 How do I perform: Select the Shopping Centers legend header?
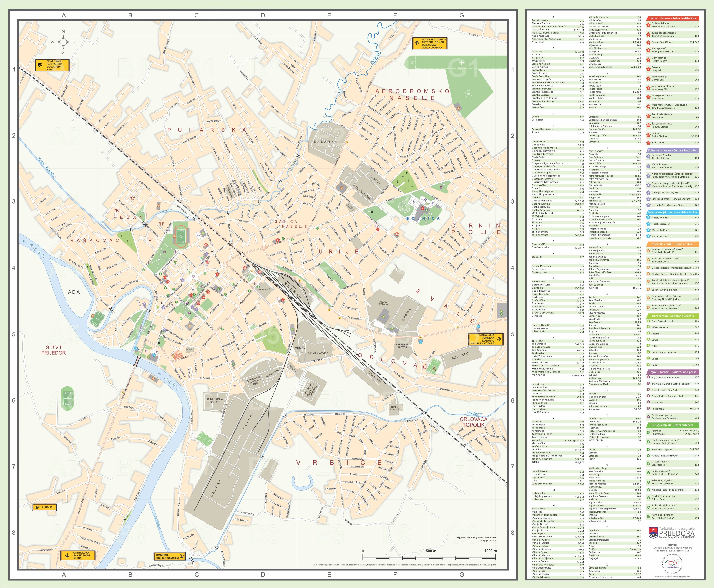pos(672,316)
